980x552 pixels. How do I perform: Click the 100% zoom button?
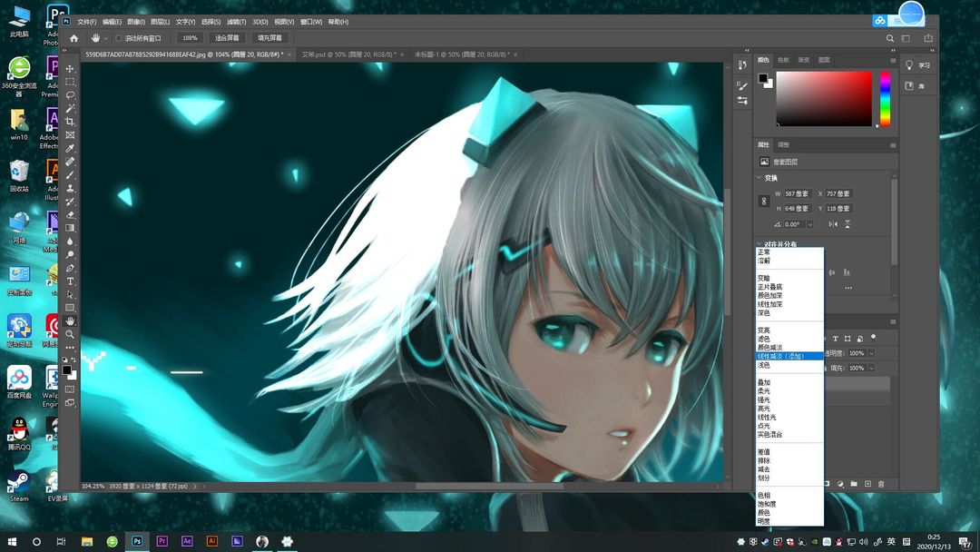[190, 38]
